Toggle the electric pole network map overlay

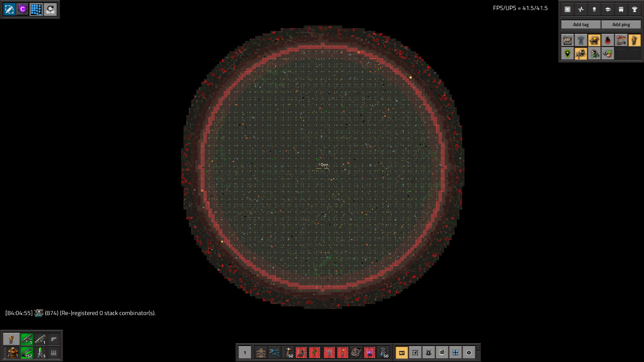click(x=581, y=41)
